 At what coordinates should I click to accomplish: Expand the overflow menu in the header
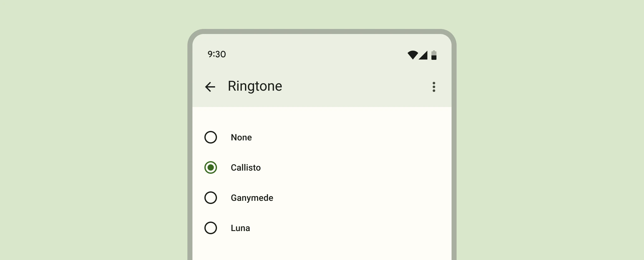pyautogui.click(x=434, y=87)
